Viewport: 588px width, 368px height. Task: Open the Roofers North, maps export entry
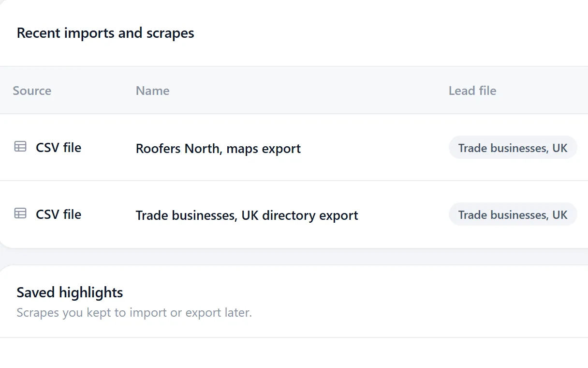pos(218,148)
